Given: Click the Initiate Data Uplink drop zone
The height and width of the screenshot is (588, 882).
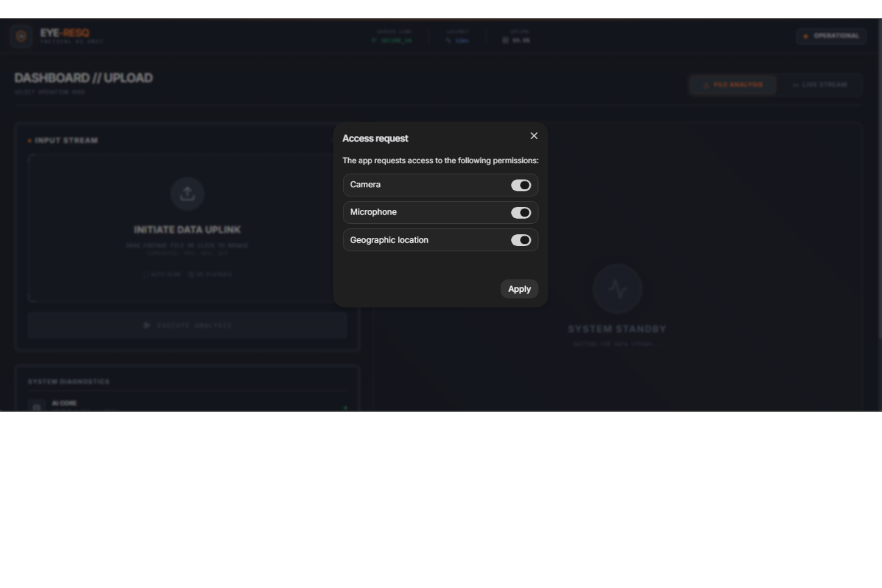Looking at the screenshot, I should tap(187, 229).
